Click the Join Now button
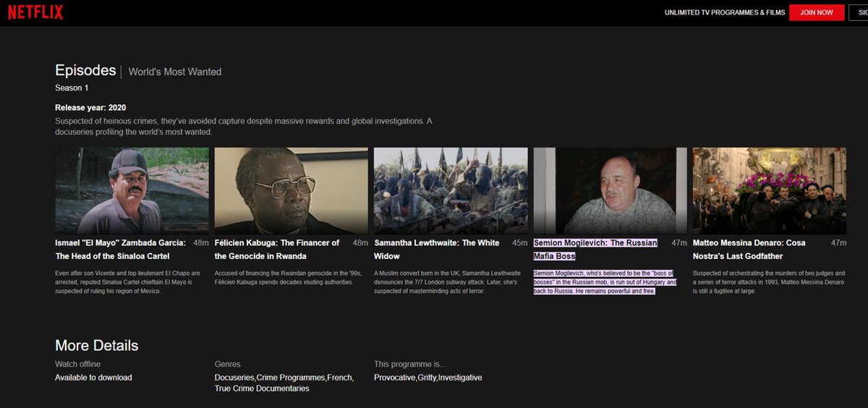The width and height of the screenshot is (868, 408). [817, 12]
